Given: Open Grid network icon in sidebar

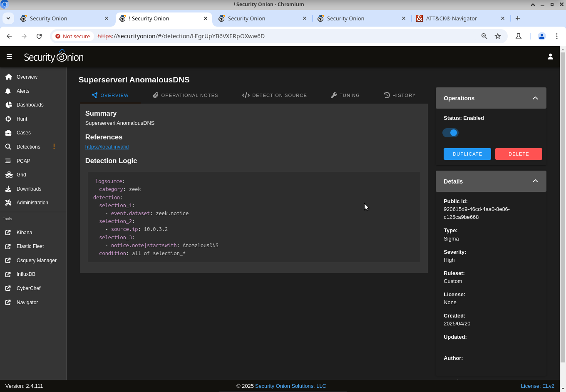Looking at the screenshot, I should [8, 175].
